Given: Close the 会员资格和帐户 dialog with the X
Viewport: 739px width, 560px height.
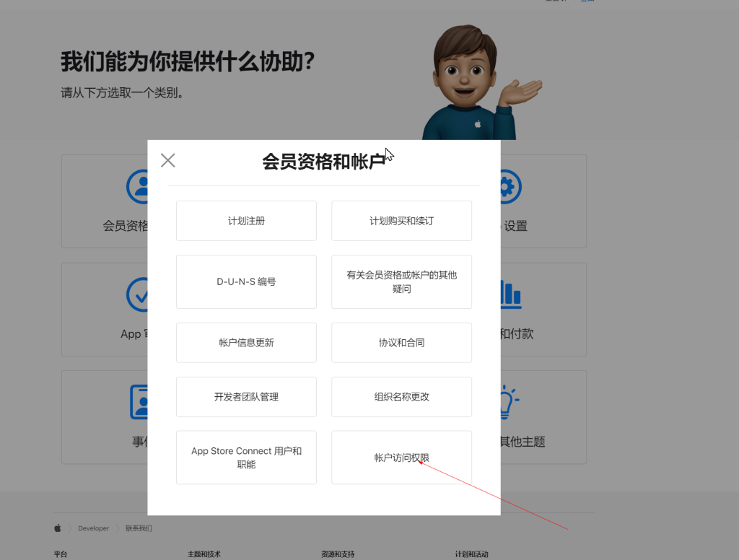Looking at the screenshot, I should 167,160.
